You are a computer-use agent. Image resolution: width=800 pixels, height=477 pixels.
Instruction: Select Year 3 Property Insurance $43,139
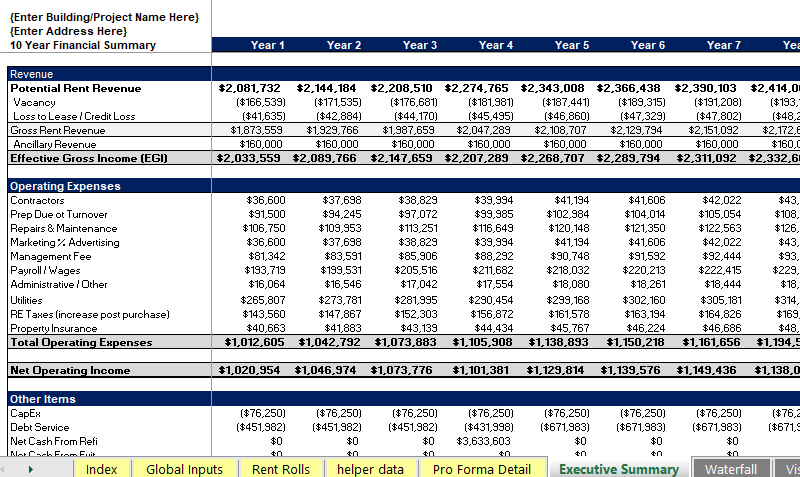(417, 328)
